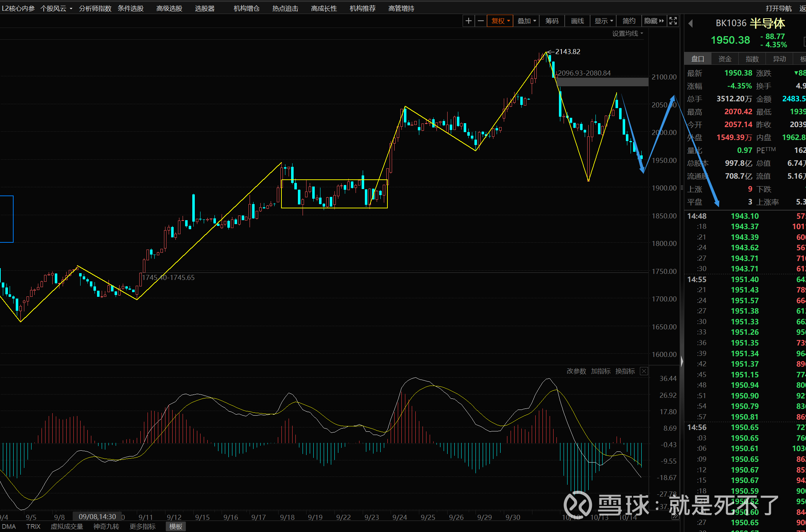Click the gray 2096.93-2080.84 gap band
The width and height of the screenshot is (806, 532).
click(602, 82)
